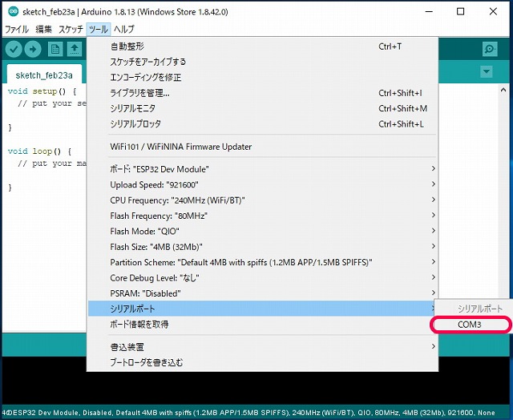The width and height of the screenshot is (513, 420).
Task: Choose 自動整形 from the tools menu
Action: click(262, 46)
